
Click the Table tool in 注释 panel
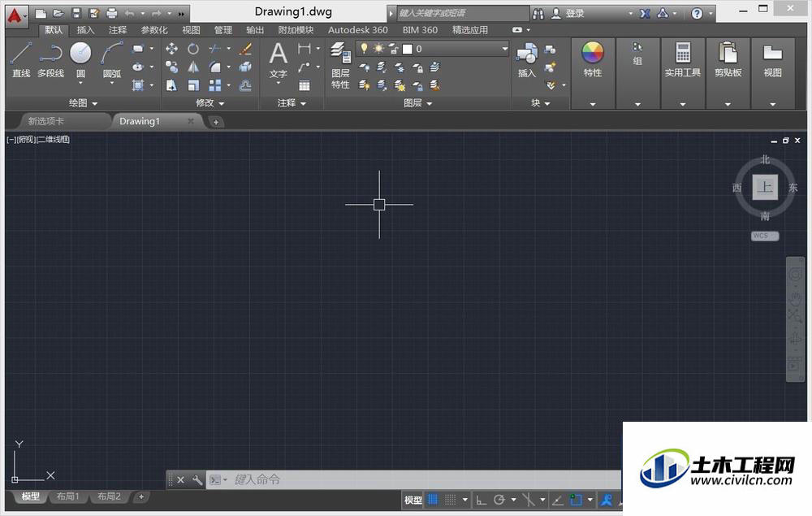point(304,85)
